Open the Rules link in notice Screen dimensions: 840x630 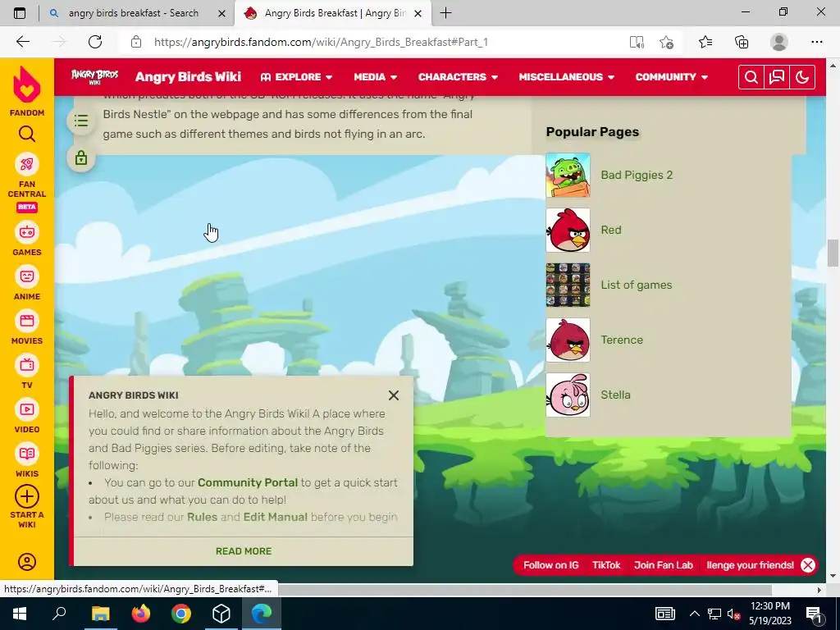click(x=202, y=517)
